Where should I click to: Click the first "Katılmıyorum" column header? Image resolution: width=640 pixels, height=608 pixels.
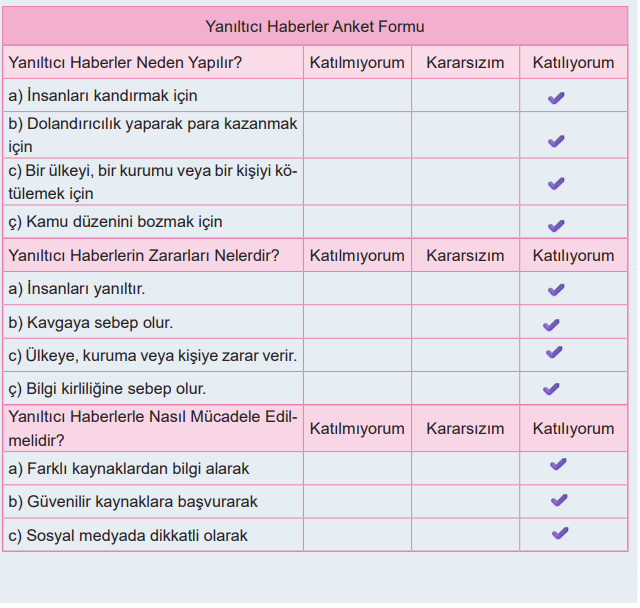tap(357, 62)
